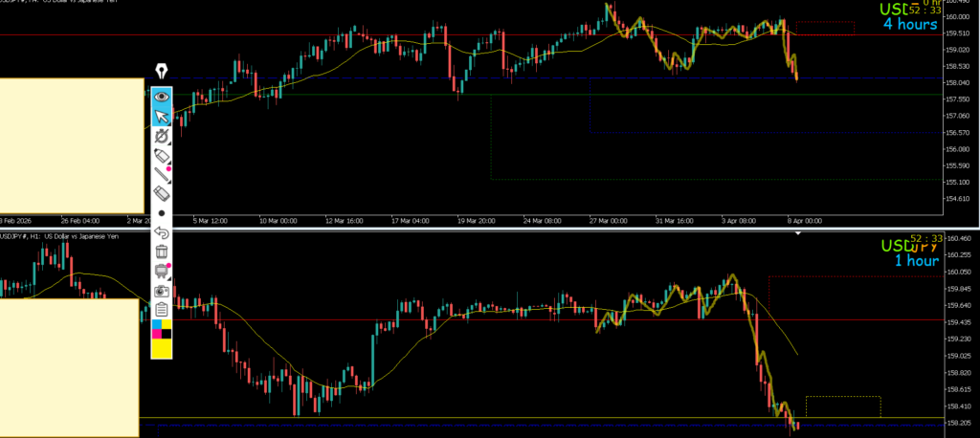Select the eraser tool

coord(162,194)
